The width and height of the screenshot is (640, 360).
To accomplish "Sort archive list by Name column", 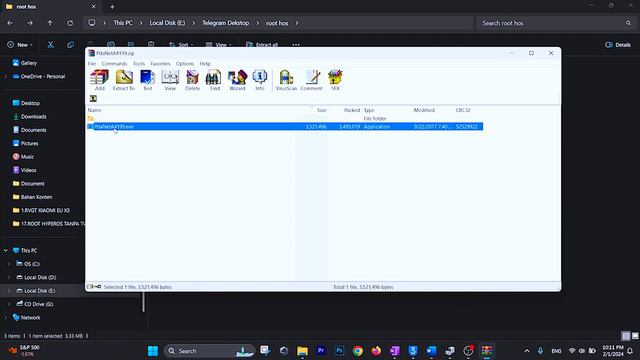I will pos(95,110).
